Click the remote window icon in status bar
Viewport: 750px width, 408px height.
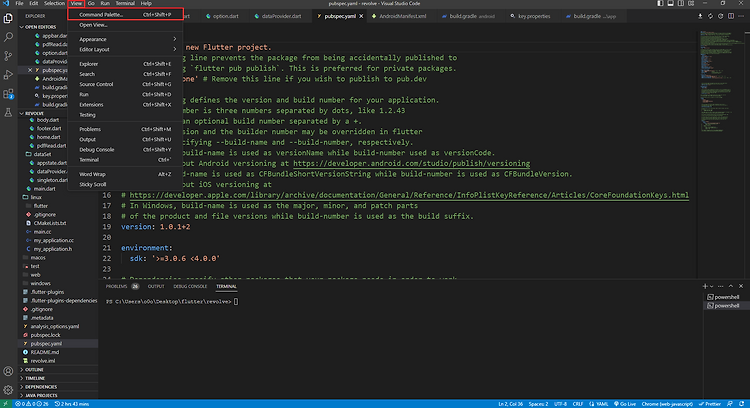coord(6,404)
